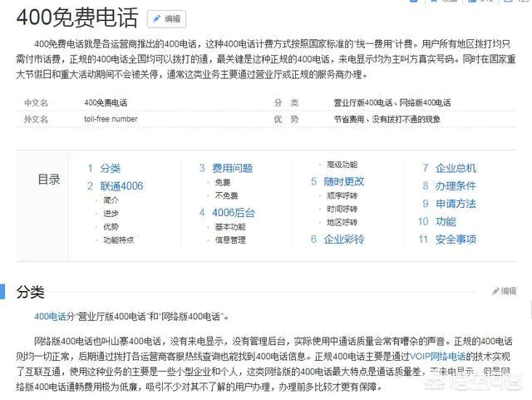Click the 目录 heading label

tap(49, 180)
